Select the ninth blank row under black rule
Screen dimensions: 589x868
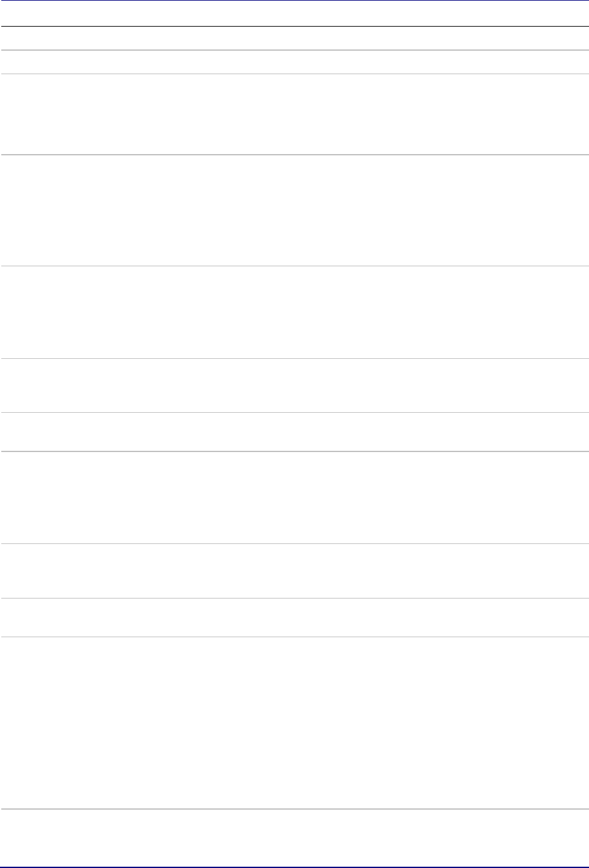294,571
